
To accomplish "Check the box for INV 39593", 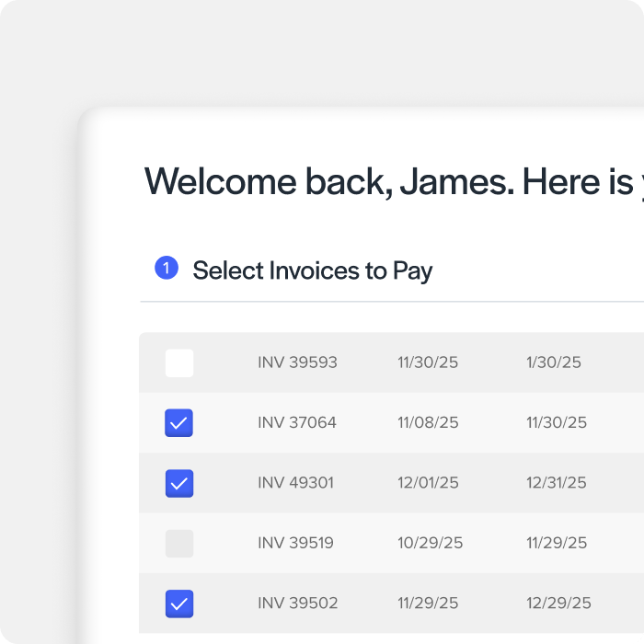I will (x=179, y=363).
